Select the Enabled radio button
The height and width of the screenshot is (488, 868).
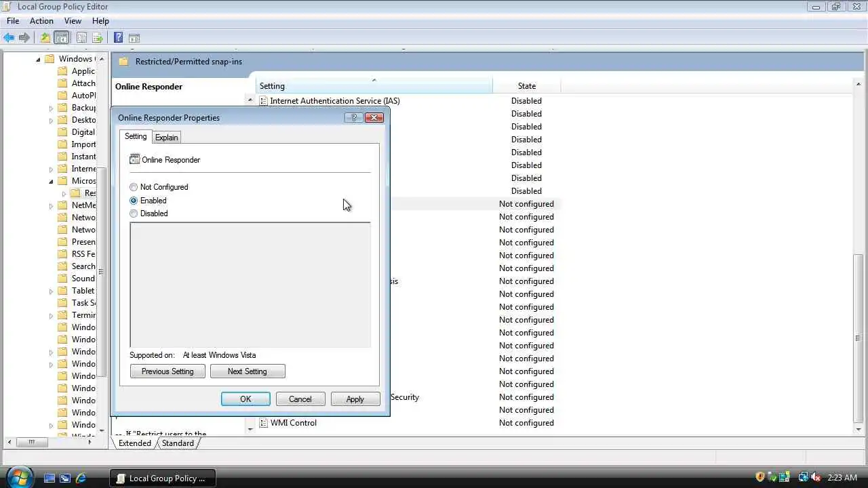134,201
